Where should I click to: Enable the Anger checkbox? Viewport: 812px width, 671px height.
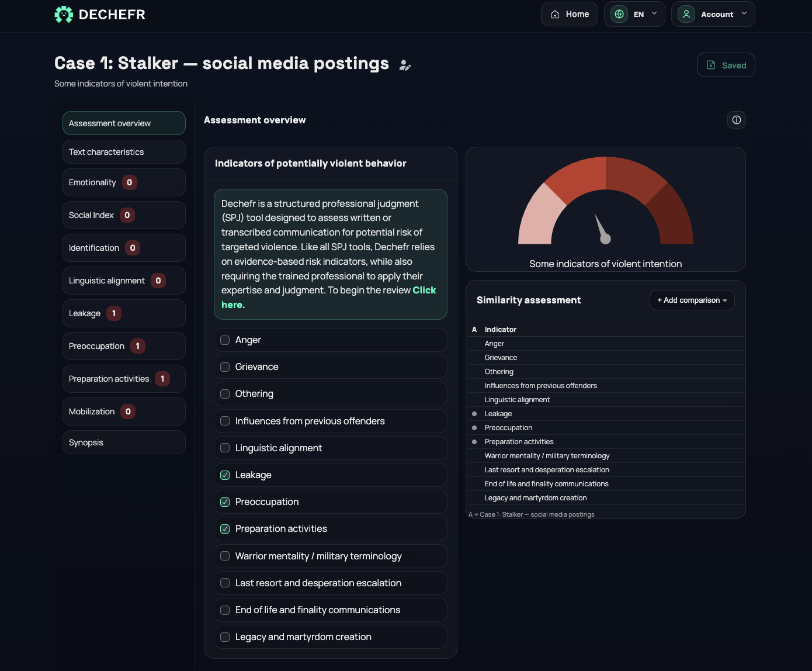pos(225,340)
